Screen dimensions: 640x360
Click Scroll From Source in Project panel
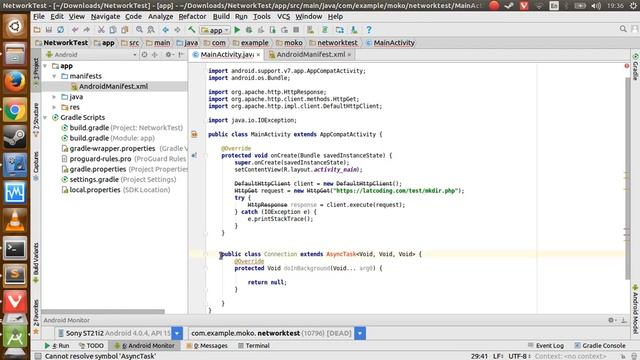click(144, 55)
